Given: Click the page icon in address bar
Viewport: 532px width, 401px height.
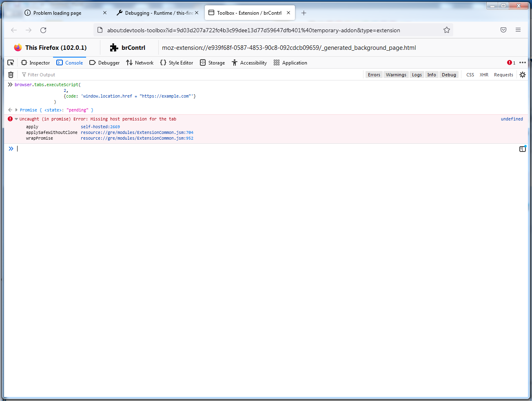Looking at the screenshot, I should 100,30.
